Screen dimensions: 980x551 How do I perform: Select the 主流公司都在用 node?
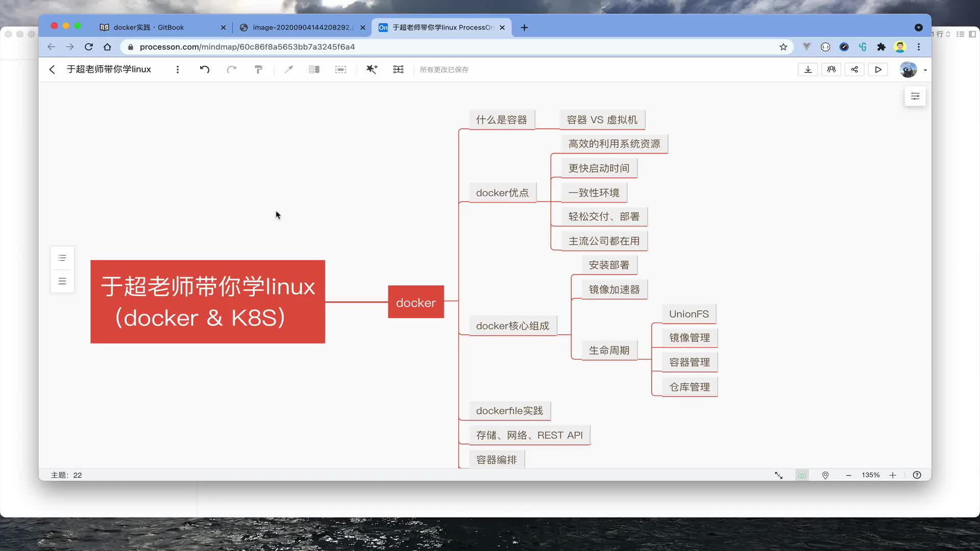604,241
